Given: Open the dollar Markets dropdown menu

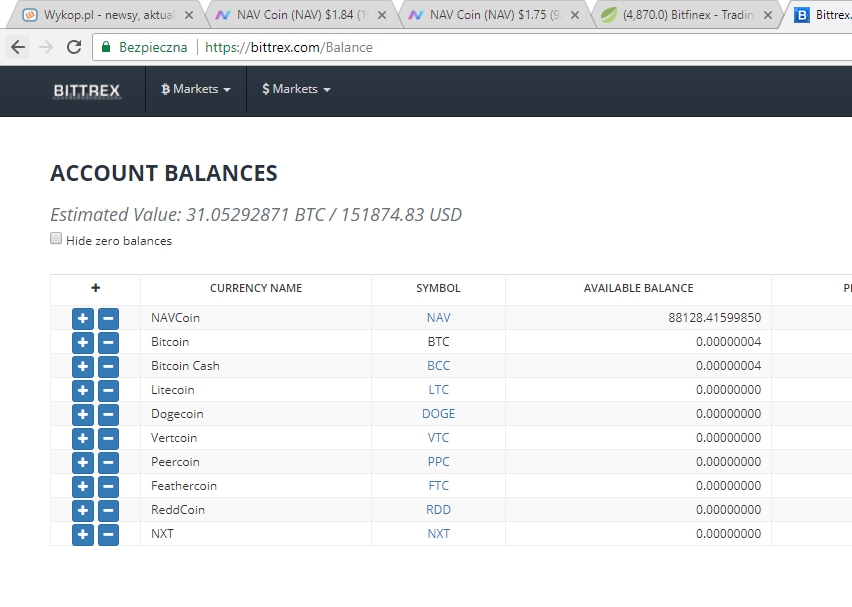Looking at the screenshot, I should 296,89.
